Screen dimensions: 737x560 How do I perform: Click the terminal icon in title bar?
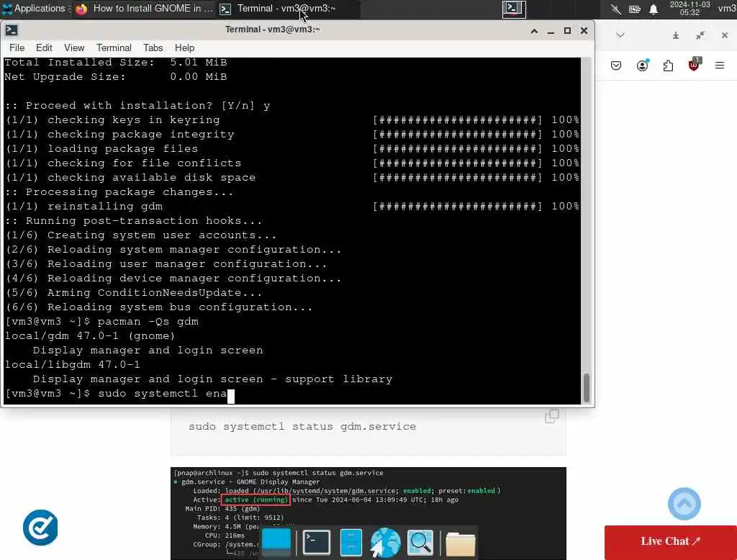12,30
